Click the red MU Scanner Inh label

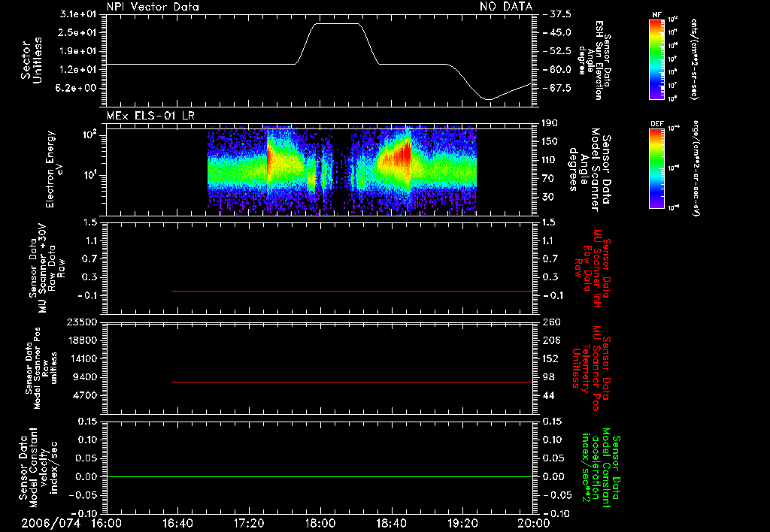592,268
